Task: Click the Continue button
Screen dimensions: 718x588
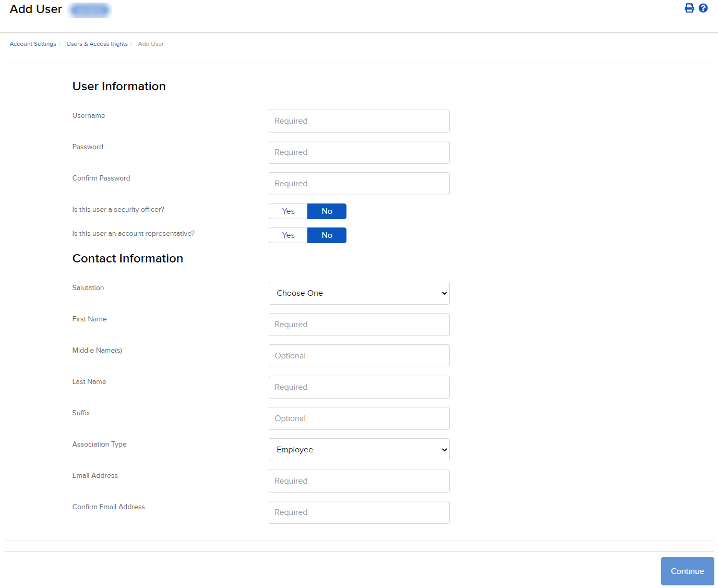Action: pos(687,571)
